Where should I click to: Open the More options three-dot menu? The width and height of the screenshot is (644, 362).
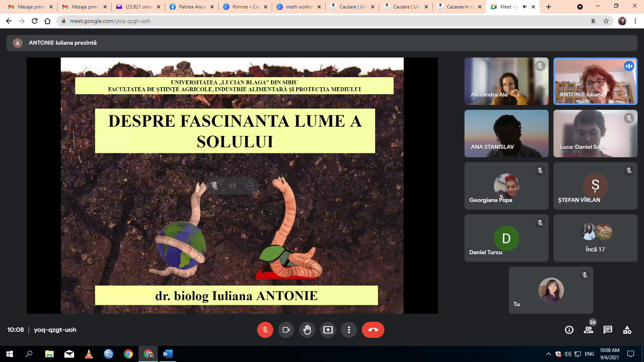coord(349,330)
